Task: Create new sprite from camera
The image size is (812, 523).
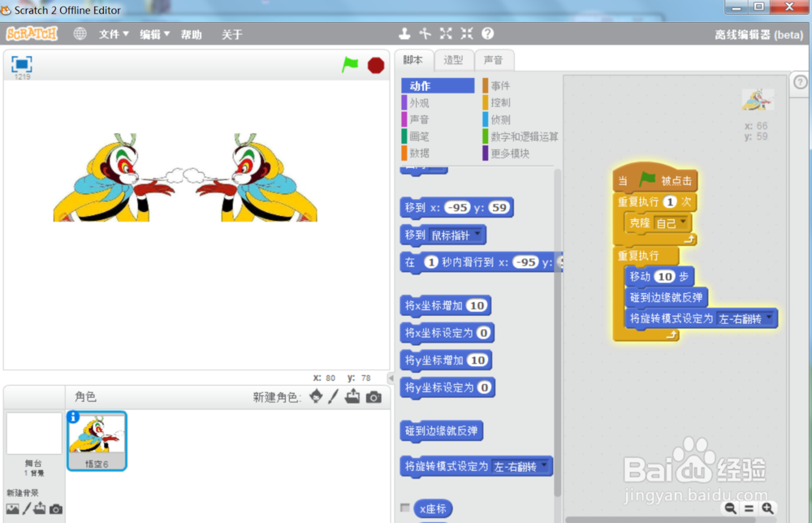Action: 374,397
